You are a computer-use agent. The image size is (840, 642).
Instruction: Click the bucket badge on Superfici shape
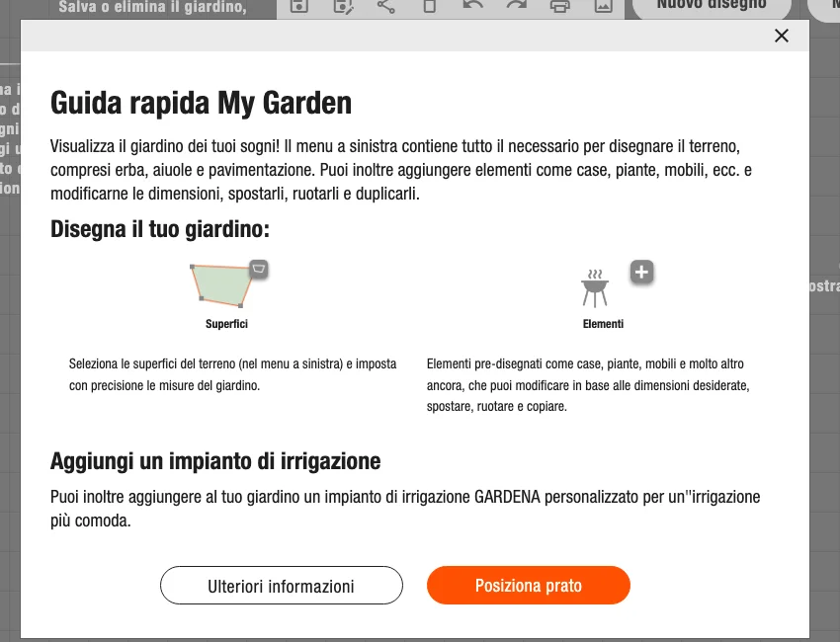(x=259, y=269)
